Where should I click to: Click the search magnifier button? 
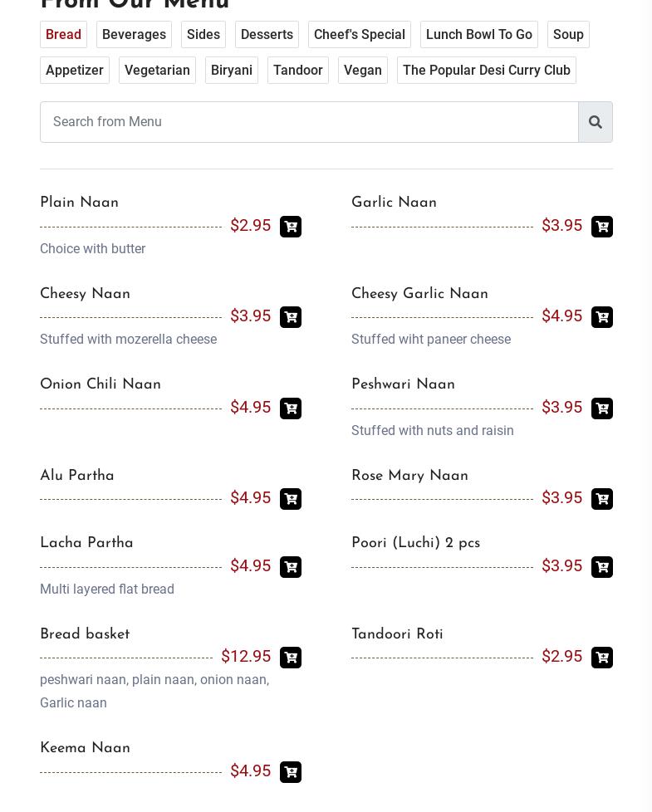tap(596, 122)
